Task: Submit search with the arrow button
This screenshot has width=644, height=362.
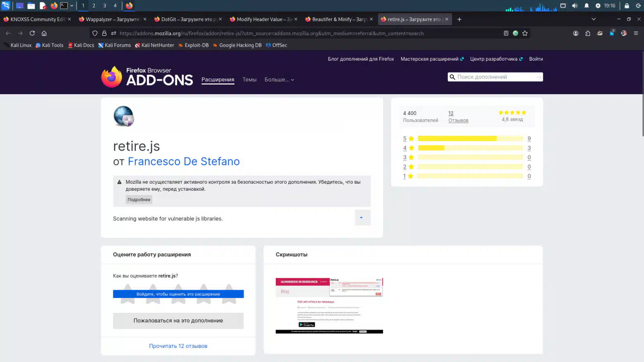Action: click(539, 77)
